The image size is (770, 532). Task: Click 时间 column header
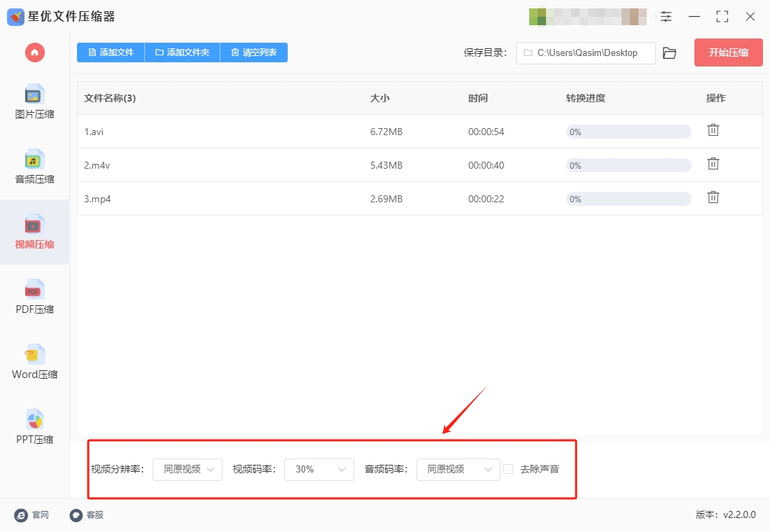[x=478, y=98]
